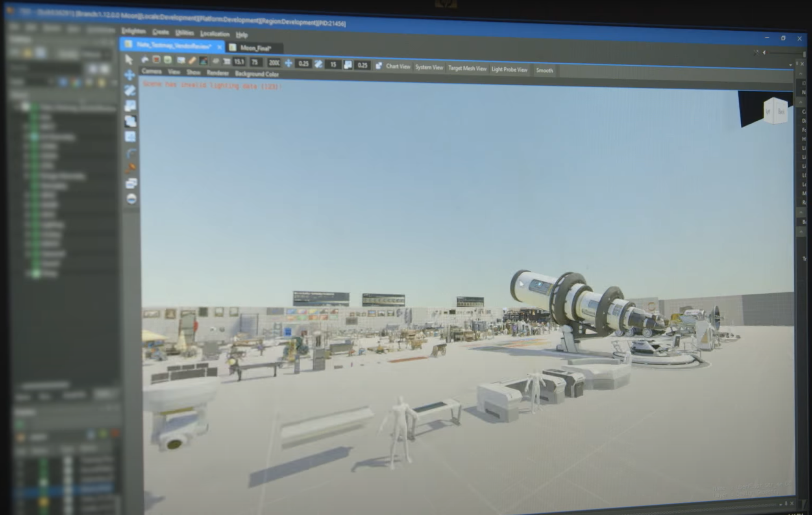
Task: Click the view orientation cube gizmo
Action: point(775,111)
